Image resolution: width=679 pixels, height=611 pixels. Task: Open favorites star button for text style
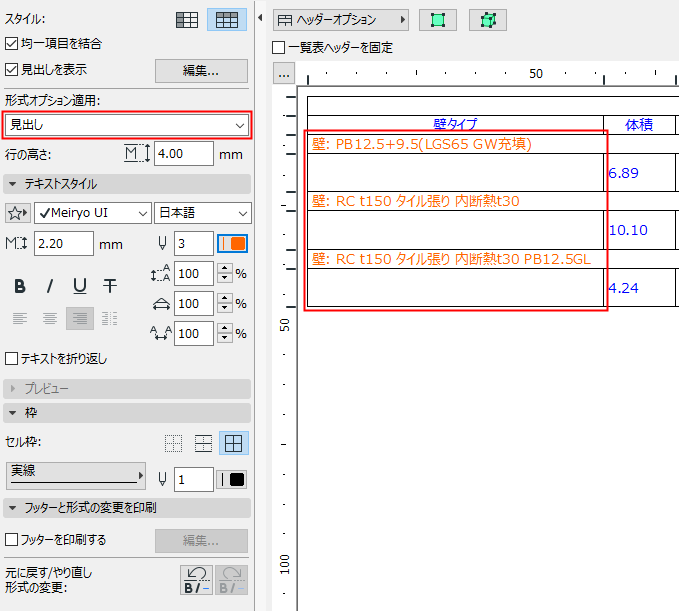tap(18, 213)
